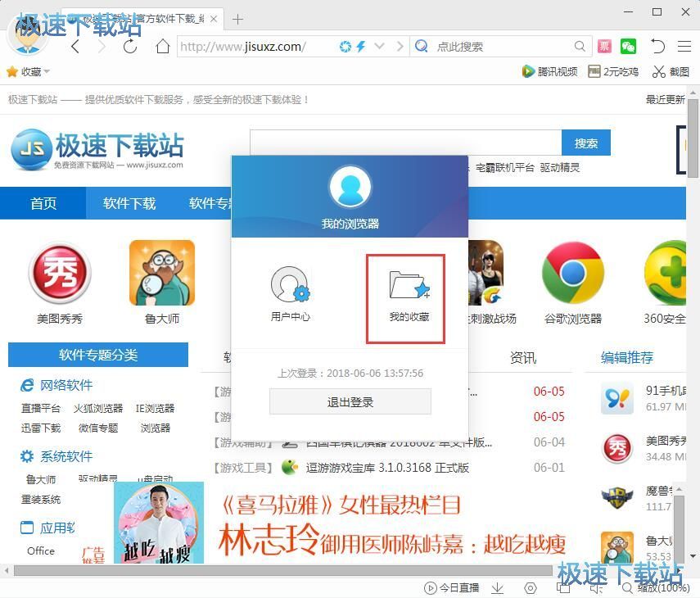Open 2元吃鸡 bookmark
This screenshot has height=598, width=700.
(x=613, y=71)
